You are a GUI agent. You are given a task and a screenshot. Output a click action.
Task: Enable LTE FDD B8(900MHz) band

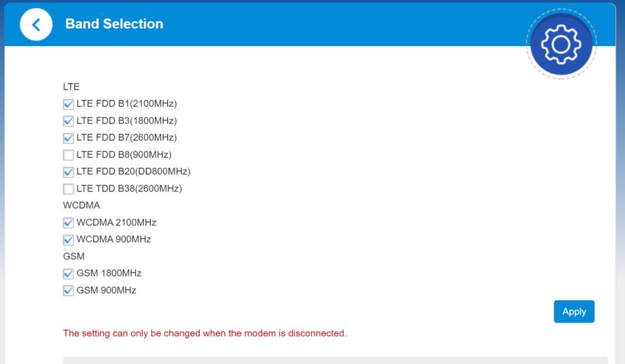[68, 155]
